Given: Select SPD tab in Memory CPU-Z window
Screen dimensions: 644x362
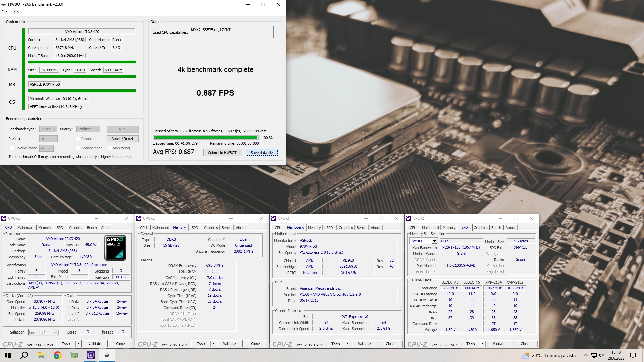Looking at the screenshot, I should (195, 228).
